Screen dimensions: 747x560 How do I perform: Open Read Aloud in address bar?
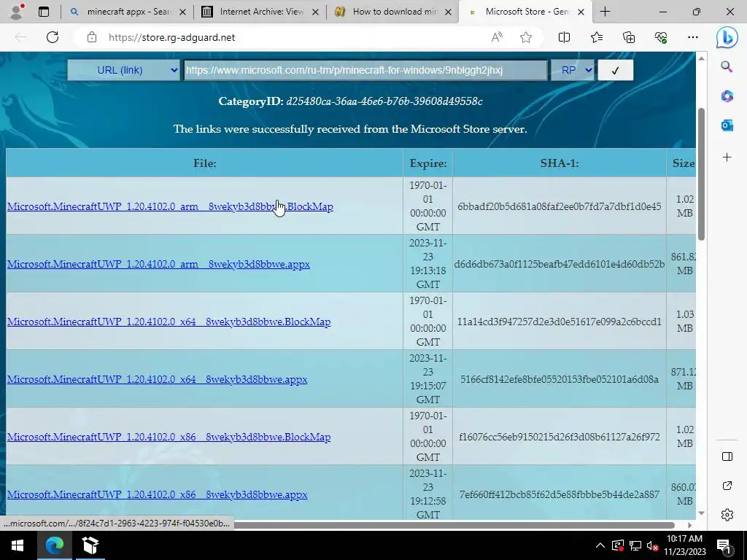click(x=496, y=37)
